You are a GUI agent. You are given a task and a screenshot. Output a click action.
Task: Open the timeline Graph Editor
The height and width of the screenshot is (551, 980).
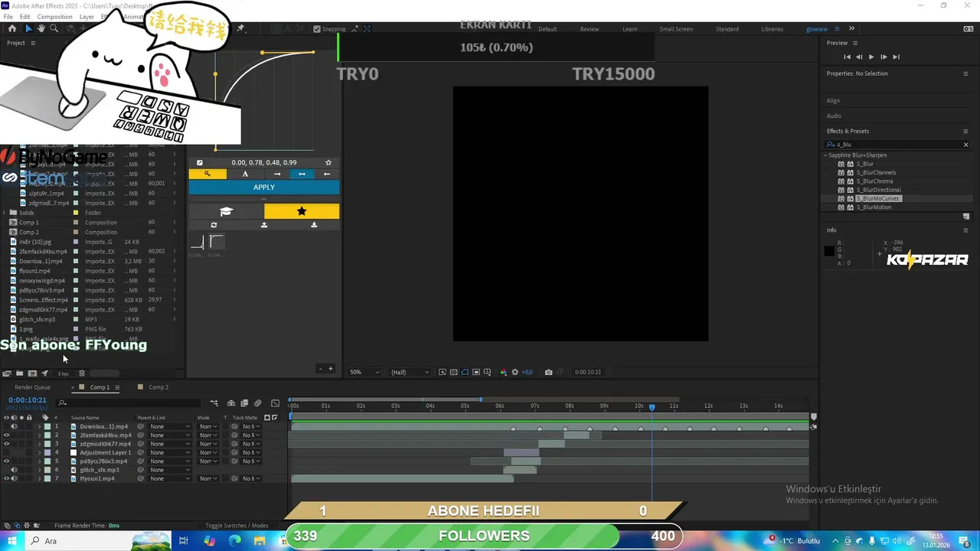coord(275,403)
